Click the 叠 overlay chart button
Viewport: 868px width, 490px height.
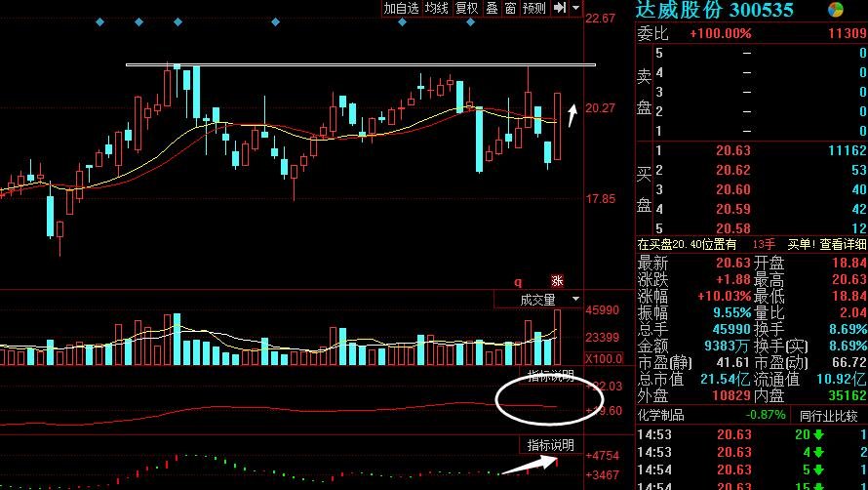pyautogui.click(x=493, y=8)
